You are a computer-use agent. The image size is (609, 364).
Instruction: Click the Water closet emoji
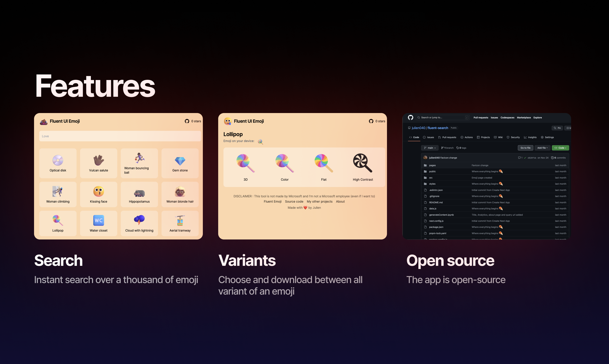click(x=99, y=223)
